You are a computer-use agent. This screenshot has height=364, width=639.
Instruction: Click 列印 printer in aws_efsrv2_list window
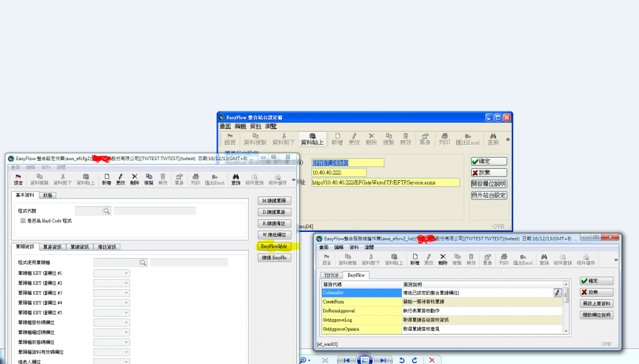point(504,259)
